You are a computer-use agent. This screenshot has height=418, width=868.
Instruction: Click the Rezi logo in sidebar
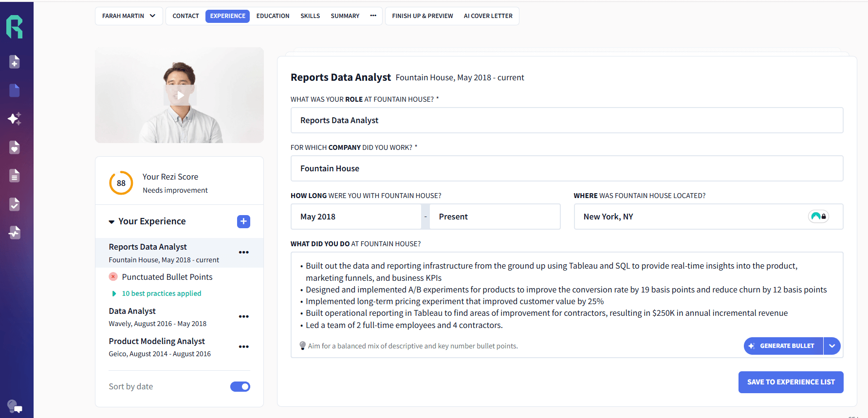pyautogui.click(x=15, y=27)
